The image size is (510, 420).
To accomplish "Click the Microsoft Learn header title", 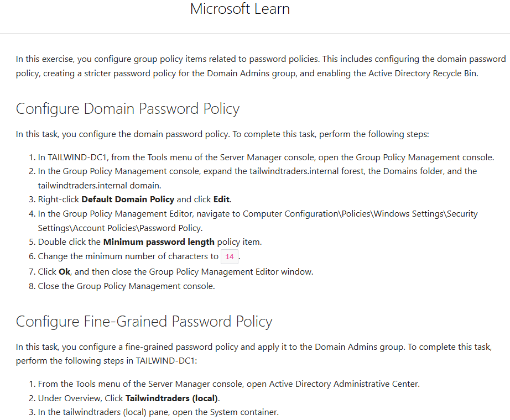I will (240, 9).
